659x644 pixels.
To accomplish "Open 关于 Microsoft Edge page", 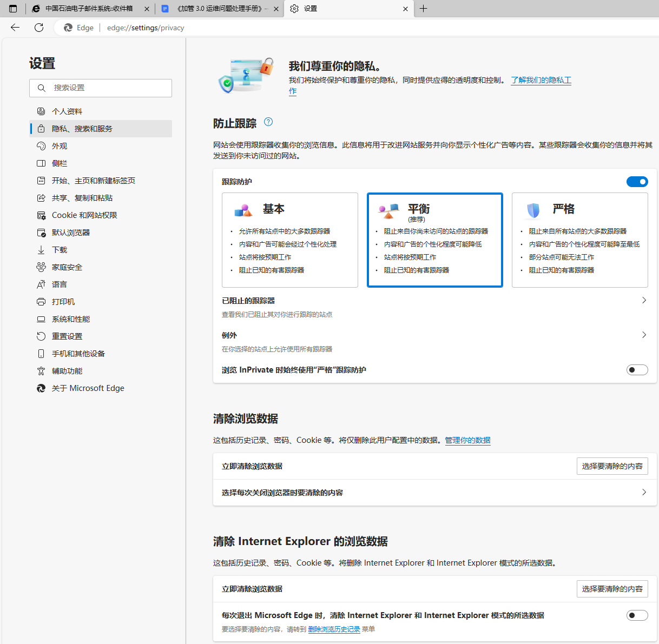I will 88,388.
